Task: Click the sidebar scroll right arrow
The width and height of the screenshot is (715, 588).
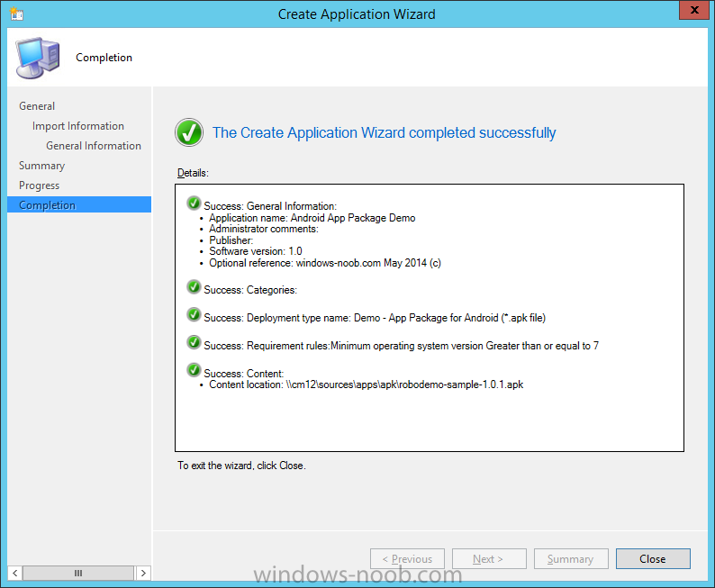Action: click(x=144, y=573)
